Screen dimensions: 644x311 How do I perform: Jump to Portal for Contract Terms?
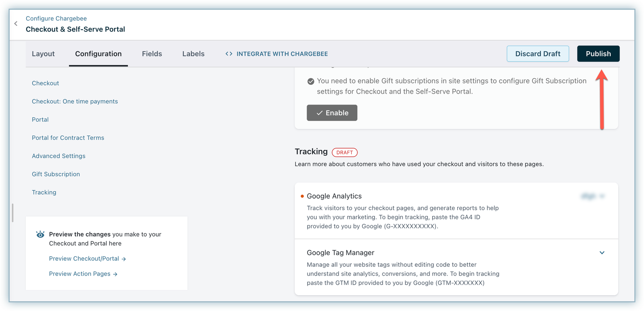[68, 138]
